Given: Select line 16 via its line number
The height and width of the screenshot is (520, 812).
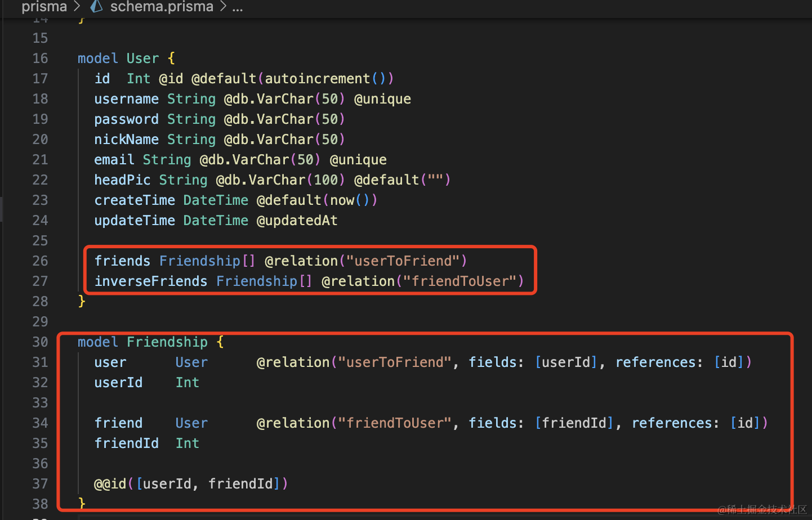Looking at the screenshot, I should coord(40,59).
